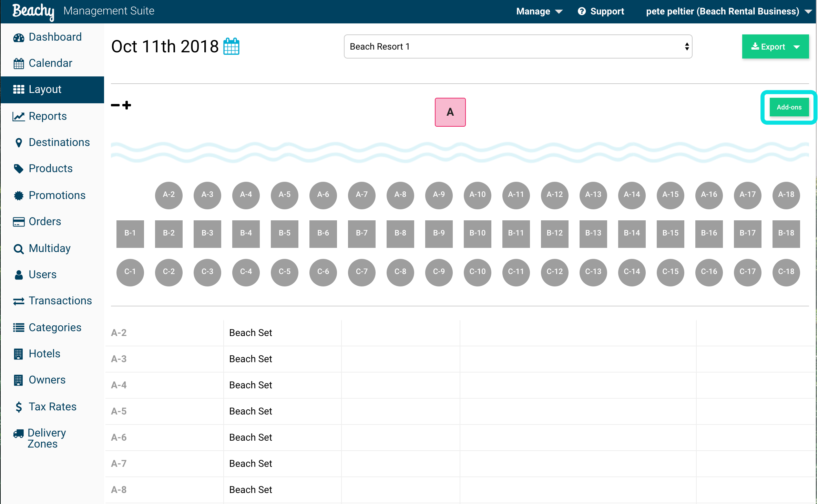This screenshot has height=504, width=818.
Task: Expand the Manage menu
Action: point(539,11)
